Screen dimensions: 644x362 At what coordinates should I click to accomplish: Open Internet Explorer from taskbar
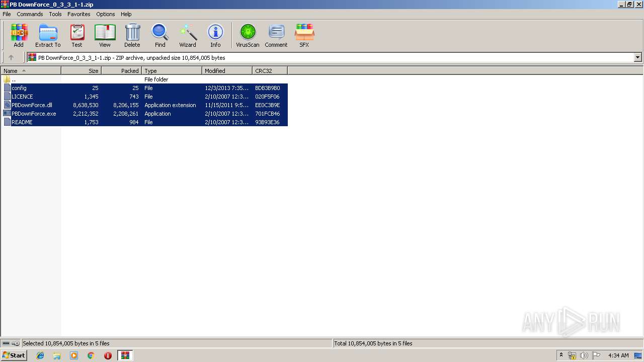[40, 355]
